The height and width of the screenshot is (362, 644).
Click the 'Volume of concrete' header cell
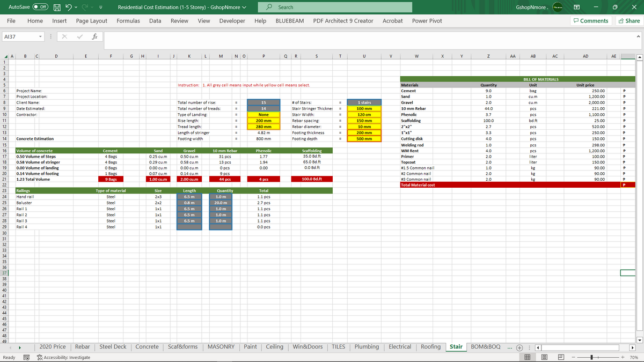tap(35, 151)
